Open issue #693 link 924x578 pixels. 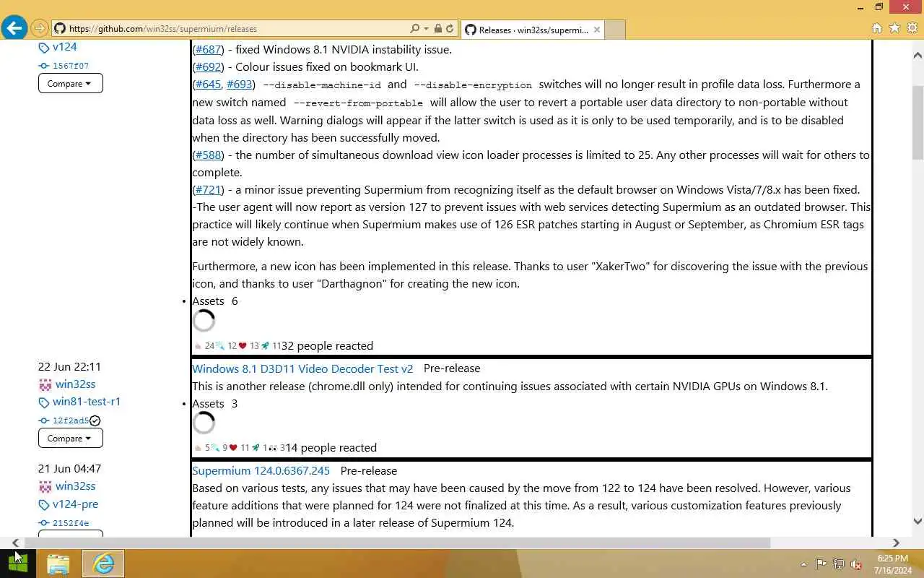click(x=240, y=84)
